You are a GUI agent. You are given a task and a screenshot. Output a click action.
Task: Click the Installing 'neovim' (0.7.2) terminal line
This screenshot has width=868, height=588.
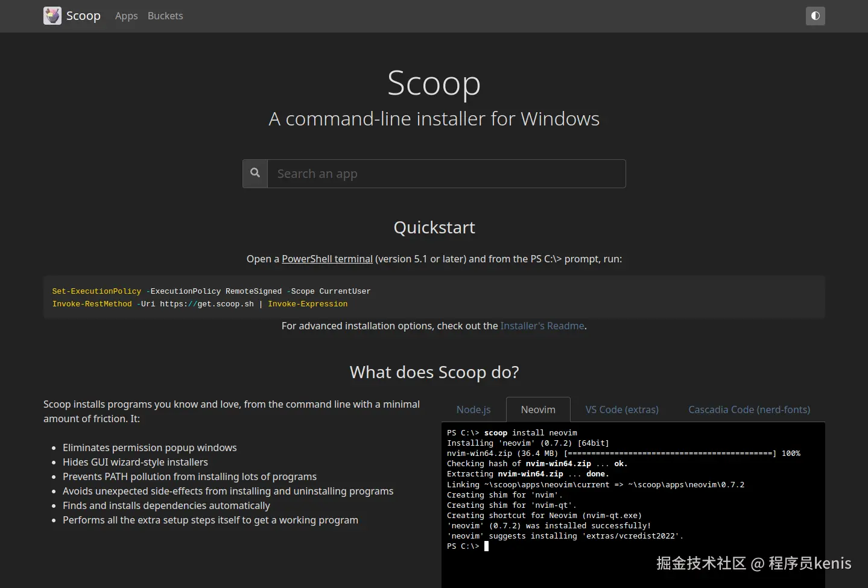click(528, 443)
